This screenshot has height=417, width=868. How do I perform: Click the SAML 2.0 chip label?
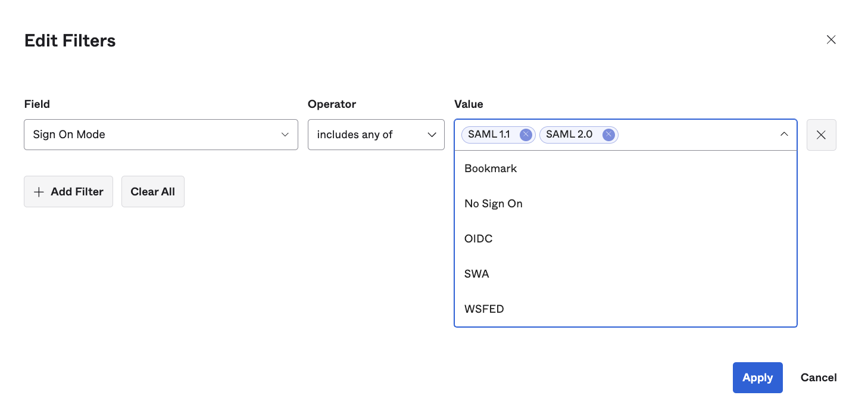(x=569, y=135)
